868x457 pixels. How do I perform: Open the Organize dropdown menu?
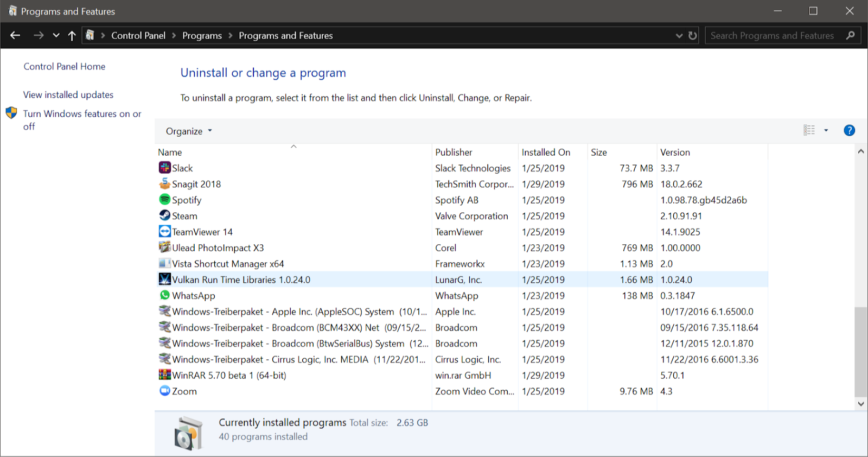click(x=189, y=131)
